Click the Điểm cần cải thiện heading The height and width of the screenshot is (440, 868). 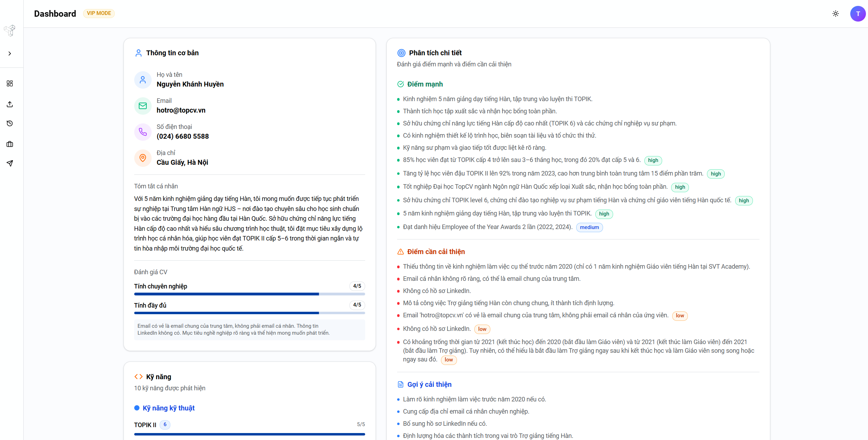[436, 252]
